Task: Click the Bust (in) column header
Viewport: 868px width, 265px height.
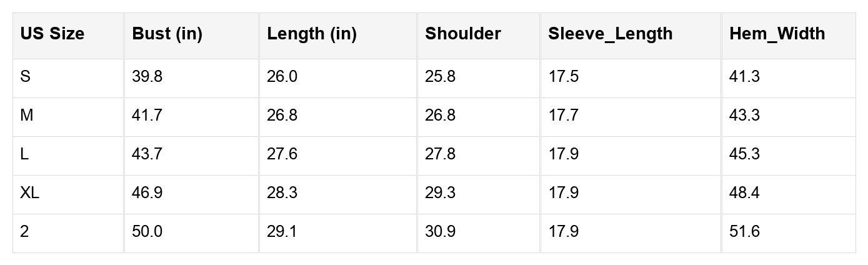Action: 167,34
